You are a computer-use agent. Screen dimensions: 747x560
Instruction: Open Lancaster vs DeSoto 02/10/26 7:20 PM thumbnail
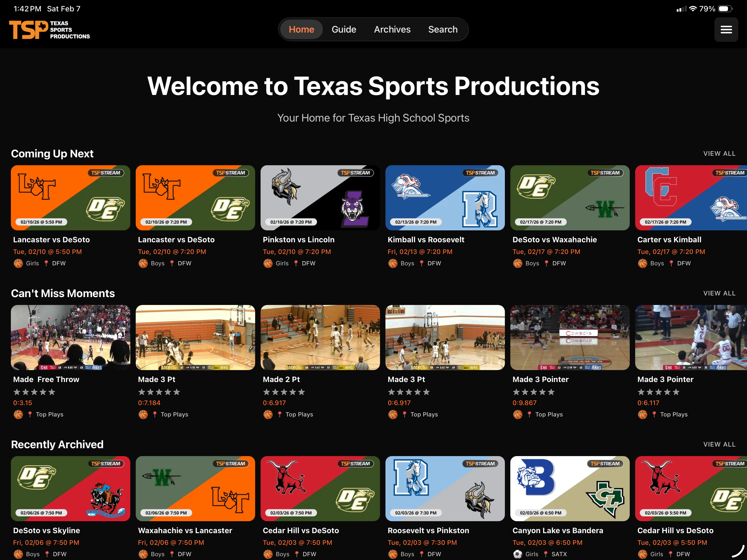(x=195, y=198)
